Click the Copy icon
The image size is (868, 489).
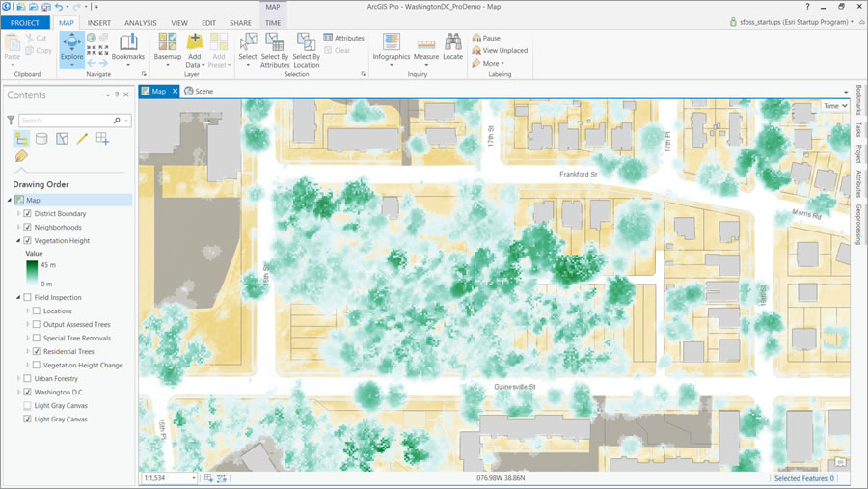[30, 50]
